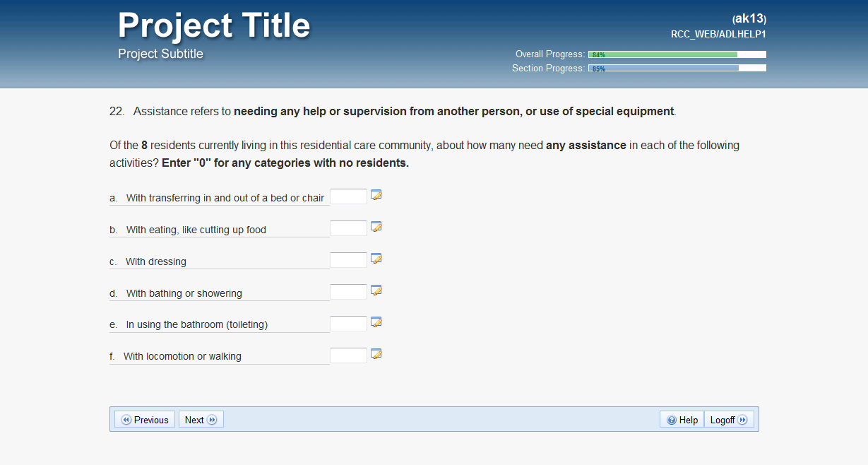Click the Overall Progress bar

[x=677, y=54]
